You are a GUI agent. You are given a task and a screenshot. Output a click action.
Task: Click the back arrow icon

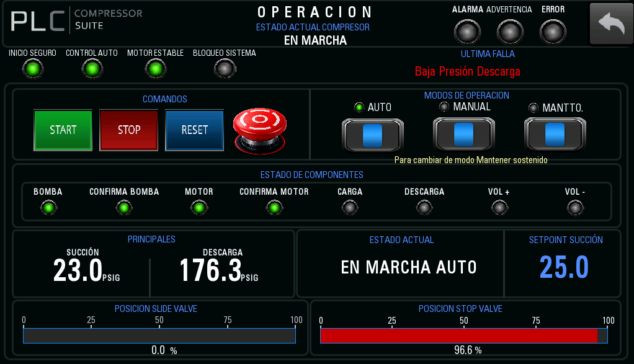pyautogui.click(x=612, y=24)
